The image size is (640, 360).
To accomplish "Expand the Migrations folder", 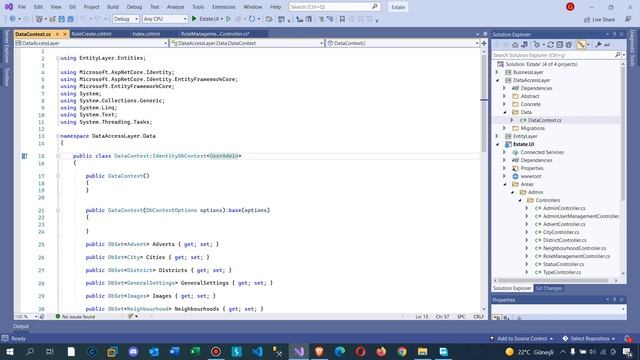I will pyautogui.click(x=504, y=128).
